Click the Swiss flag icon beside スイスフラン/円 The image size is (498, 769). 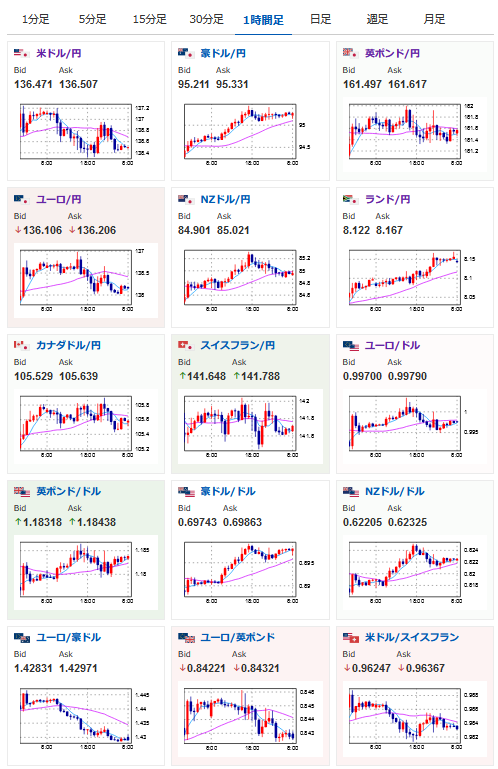(x=185, y=345)
